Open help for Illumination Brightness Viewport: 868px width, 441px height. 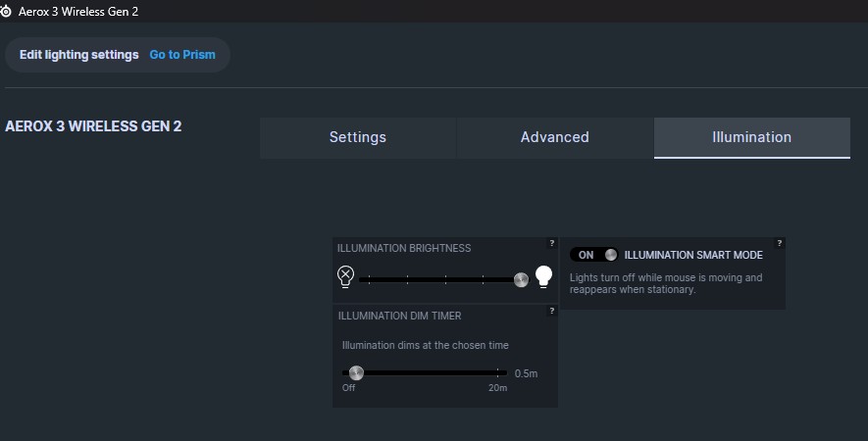pos(551,243)
